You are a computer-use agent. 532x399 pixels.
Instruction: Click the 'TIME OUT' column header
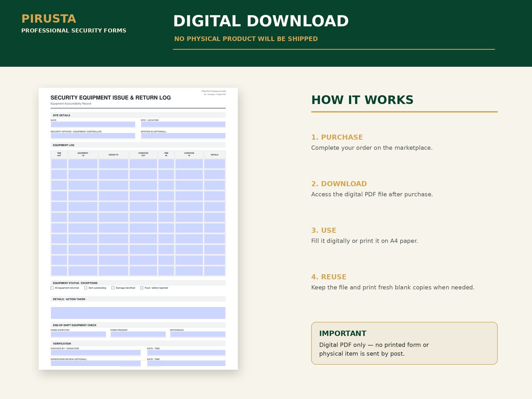coord(59,154)
